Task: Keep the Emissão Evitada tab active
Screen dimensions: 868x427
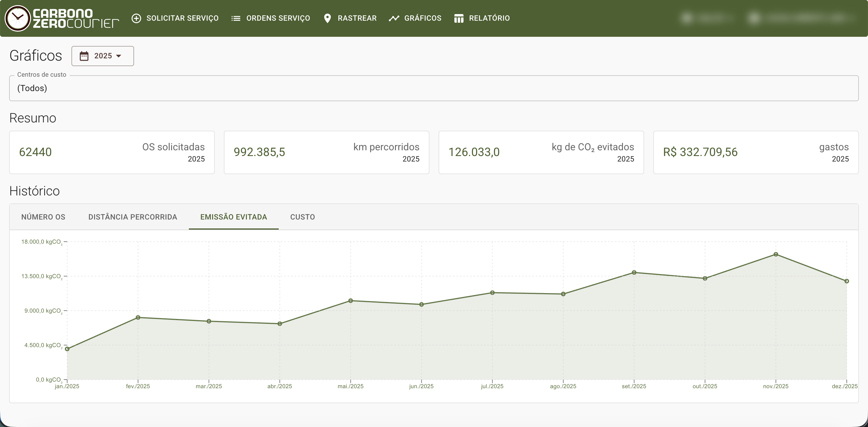Action: click(x=234, y=217)
